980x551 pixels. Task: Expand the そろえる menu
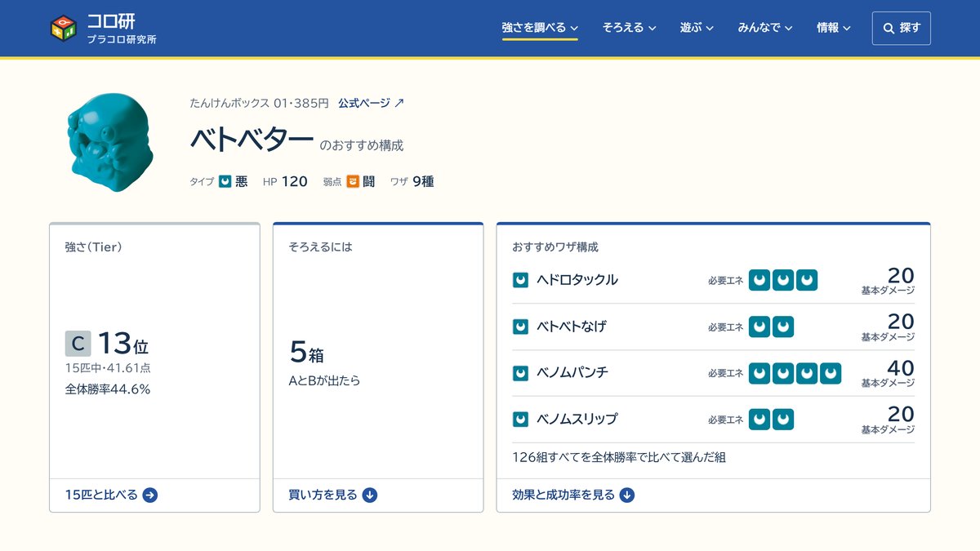click(629, 28)
